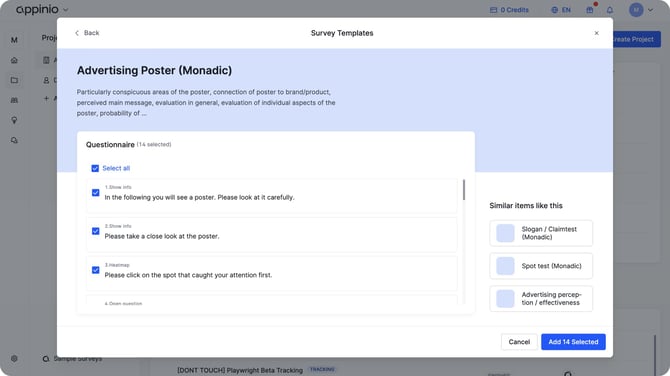Click the questionnaire list scrollbar
This screenshot has height=376, width=670.
464,190
